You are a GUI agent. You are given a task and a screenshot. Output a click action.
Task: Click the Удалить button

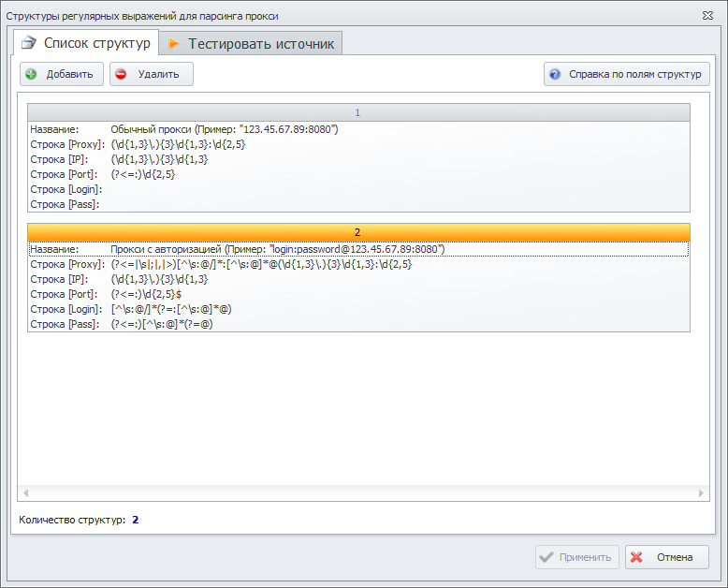[x=152, y=74]
